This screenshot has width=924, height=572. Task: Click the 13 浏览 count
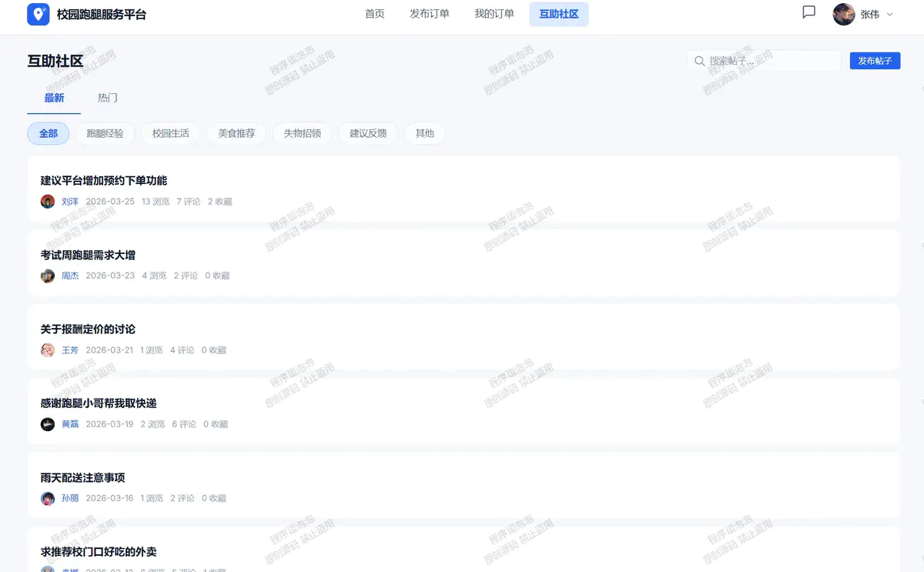156,202
